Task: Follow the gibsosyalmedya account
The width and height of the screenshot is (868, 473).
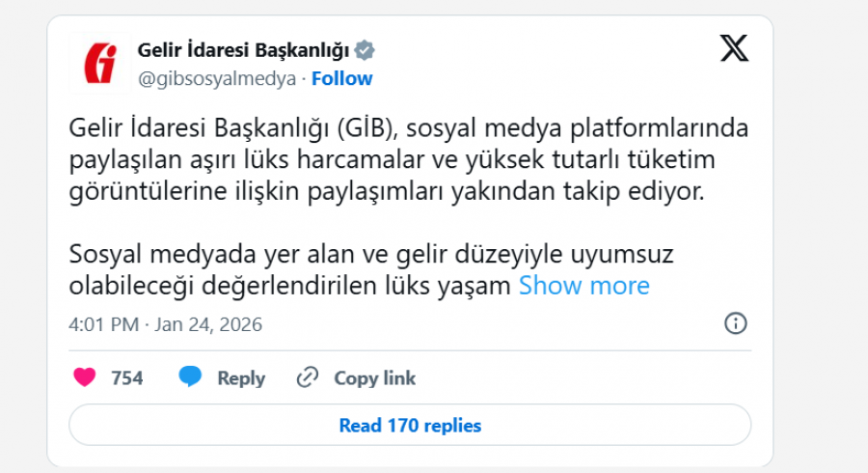Action: point(341,79)
